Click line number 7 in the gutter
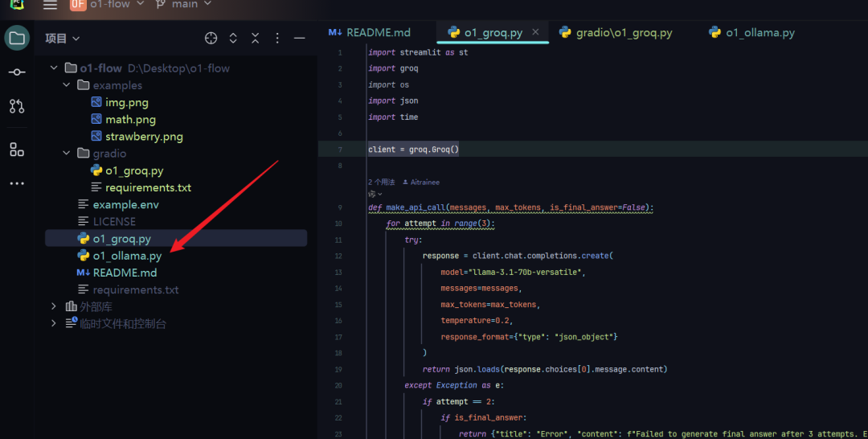 pyautogui.click(x=340, y=150)
